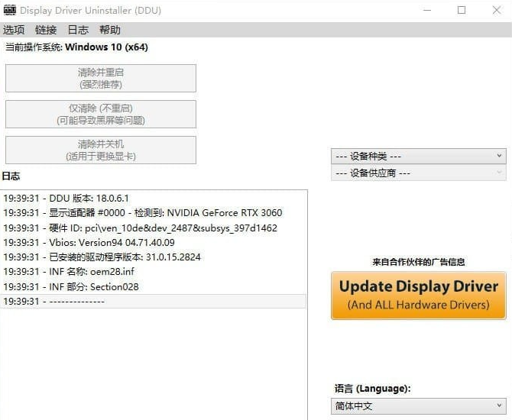Select the dashed separator log line
Screen dimensions: 512x420
coord(153,301)
